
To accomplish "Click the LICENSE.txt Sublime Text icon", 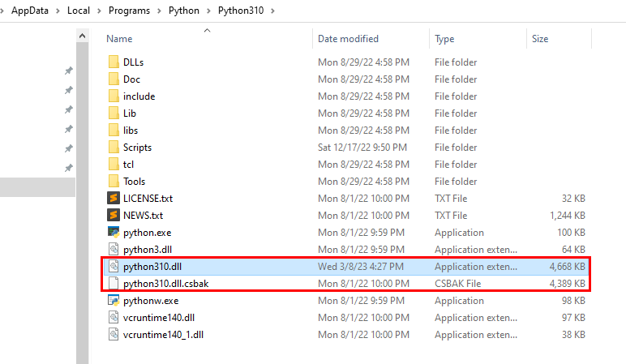I will click(114, 199).
